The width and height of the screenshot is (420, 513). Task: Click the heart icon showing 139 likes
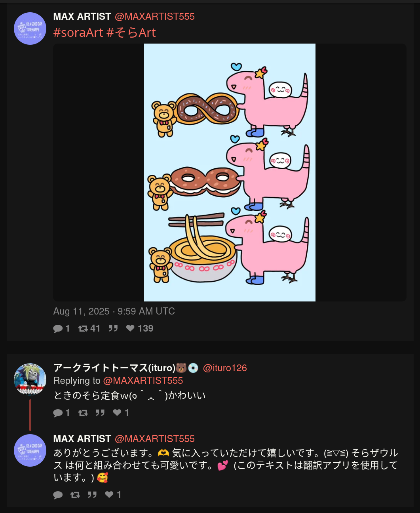130,328
